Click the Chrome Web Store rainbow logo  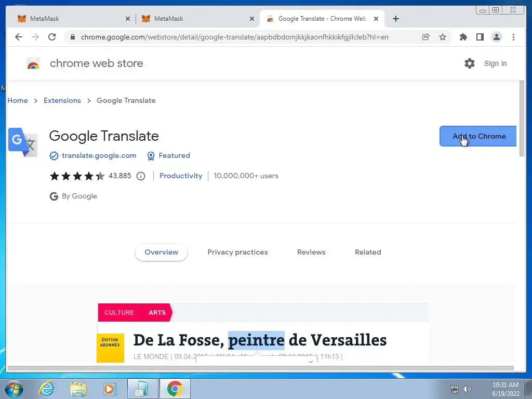(33, 63)
